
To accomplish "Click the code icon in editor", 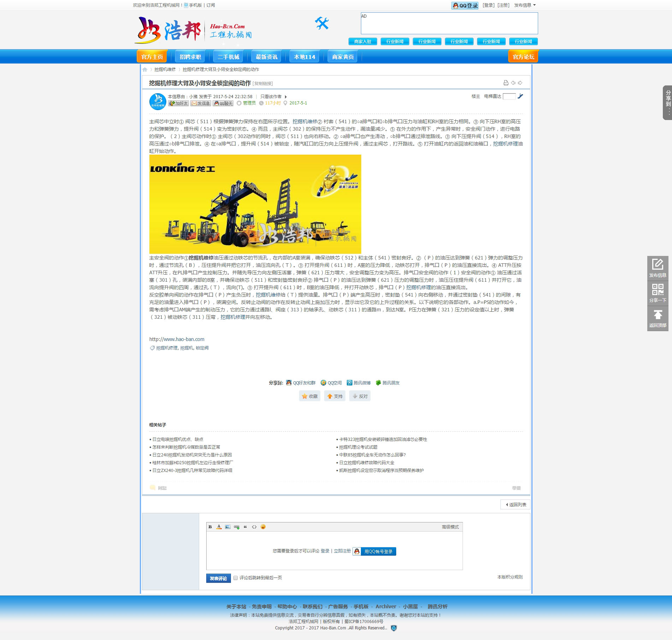I will (254, 527).
